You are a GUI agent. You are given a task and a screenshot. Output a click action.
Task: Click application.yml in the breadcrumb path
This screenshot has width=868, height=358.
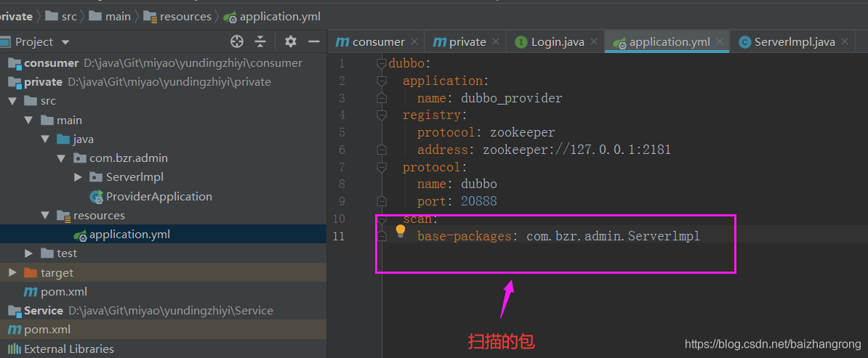pyautogui.click(x=280, y=17)
